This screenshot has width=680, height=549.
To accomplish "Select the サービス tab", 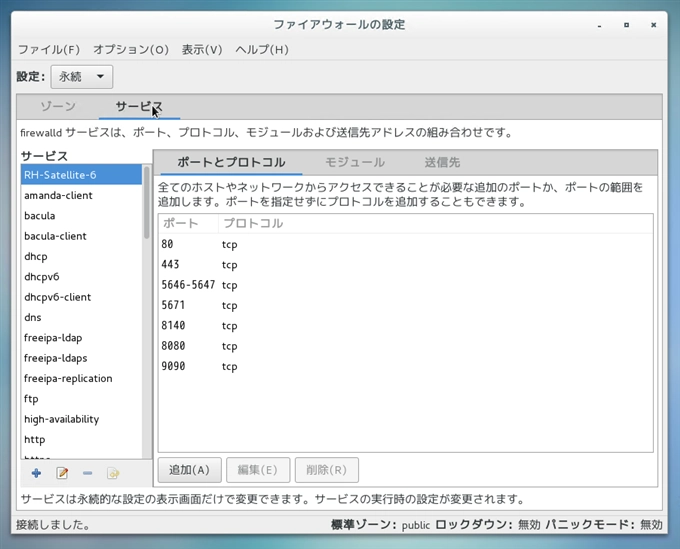I will click(139, 106).
